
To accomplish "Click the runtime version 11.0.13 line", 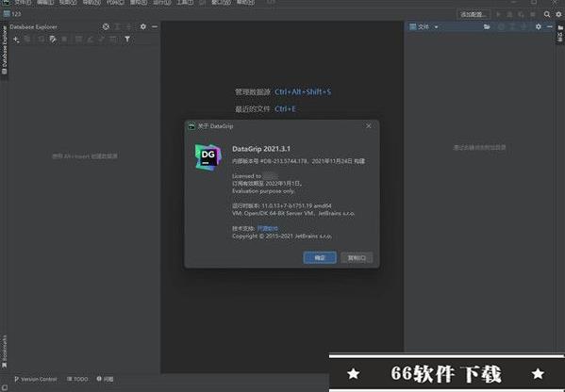I will (x=282, y=206).
